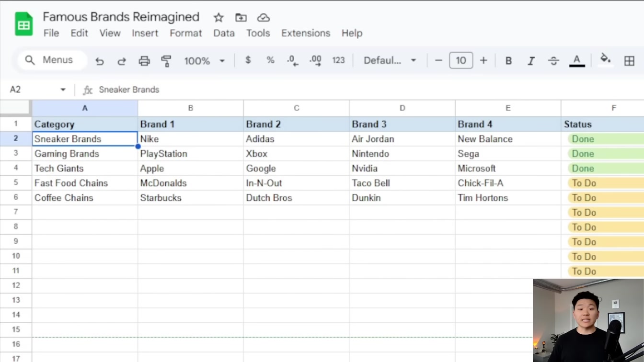The height and width of the screenshot is (362, 644).
Task: Select the Nike cell
Action: [190, 139]
